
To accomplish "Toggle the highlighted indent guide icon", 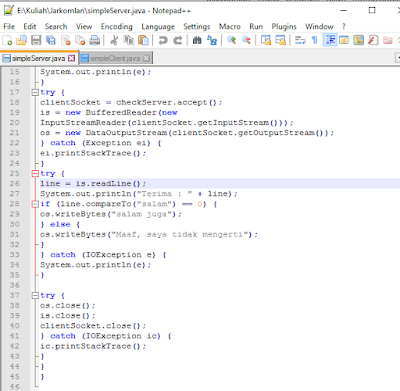I will [330, 41].
